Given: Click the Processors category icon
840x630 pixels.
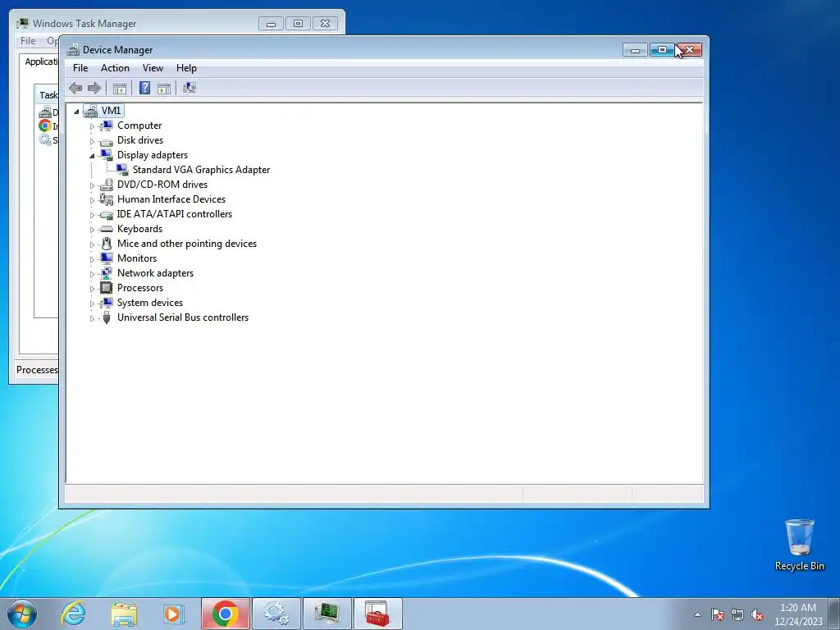Looking at the screenshot, I should [x=106, y=288].
